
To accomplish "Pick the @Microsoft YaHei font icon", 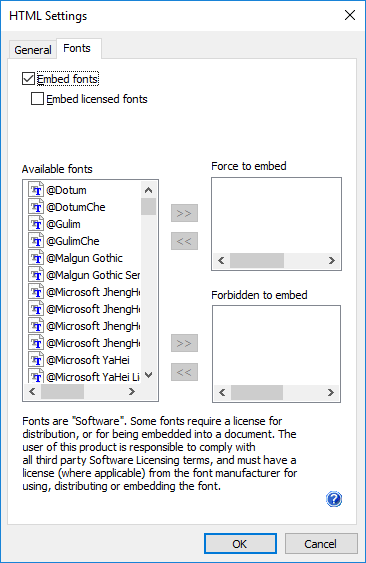I will [x=36, y=360].
